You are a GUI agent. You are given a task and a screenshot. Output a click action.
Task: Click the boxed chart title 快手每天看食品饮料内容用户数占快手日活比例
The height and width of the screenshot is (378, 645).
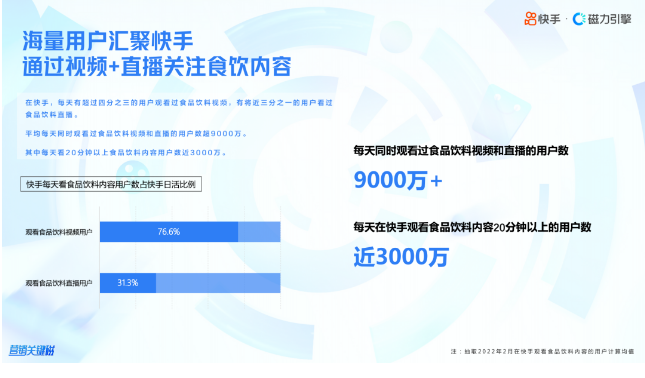(x=111, y=184)
